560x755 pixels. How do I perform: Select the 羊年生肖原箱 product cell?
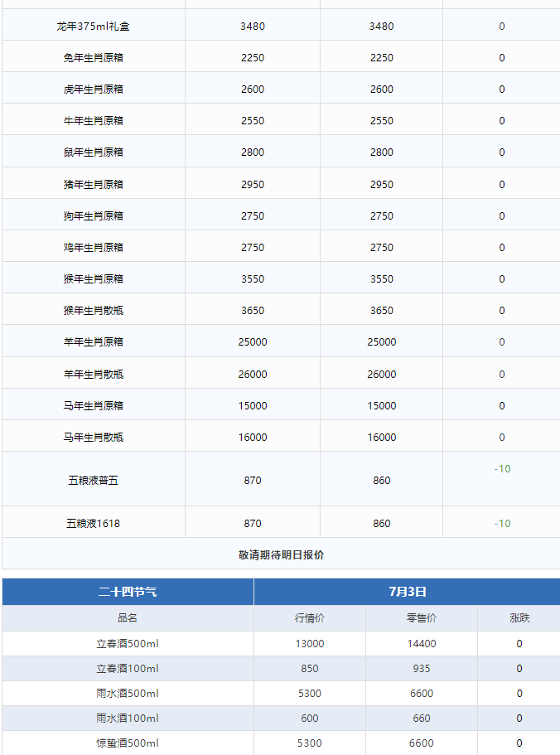(x=93, y=342)
